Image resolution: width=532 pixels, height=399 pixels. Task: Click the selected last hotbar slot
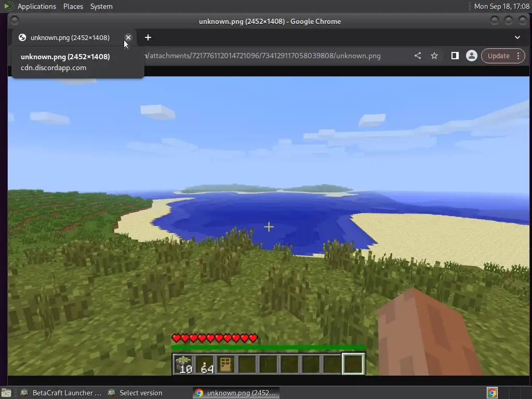(x=353, y=364)
